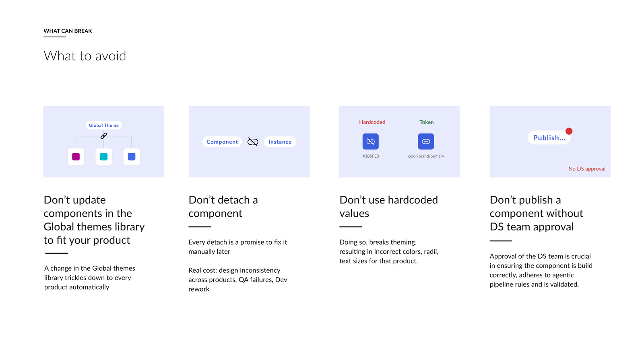Click the Component pill
644x362 pixels.
(x=222, y=142)
